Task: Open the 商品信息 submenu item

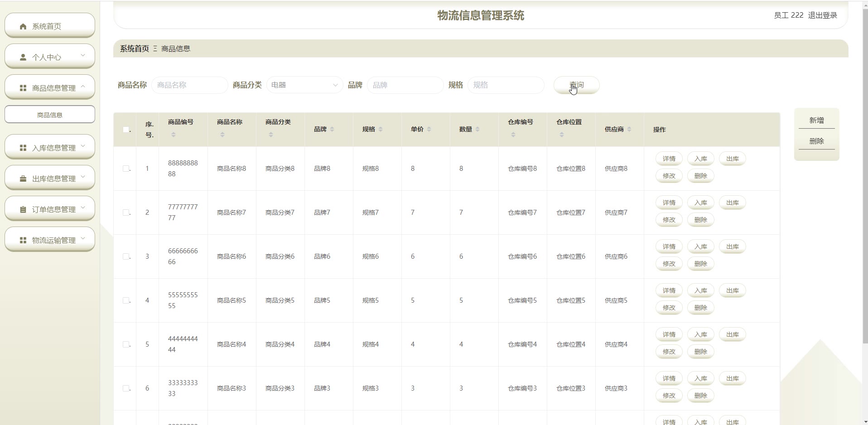Action: (x=50, y=115)
